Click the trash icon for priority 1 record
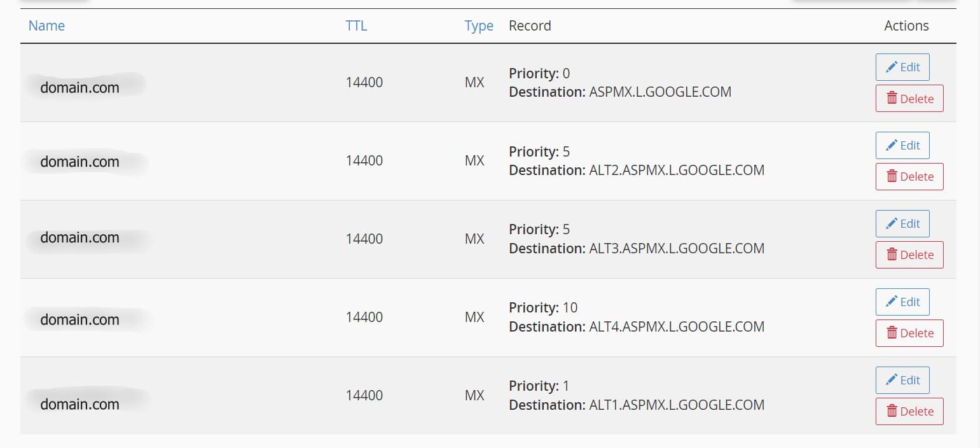 tap(892, 411)
